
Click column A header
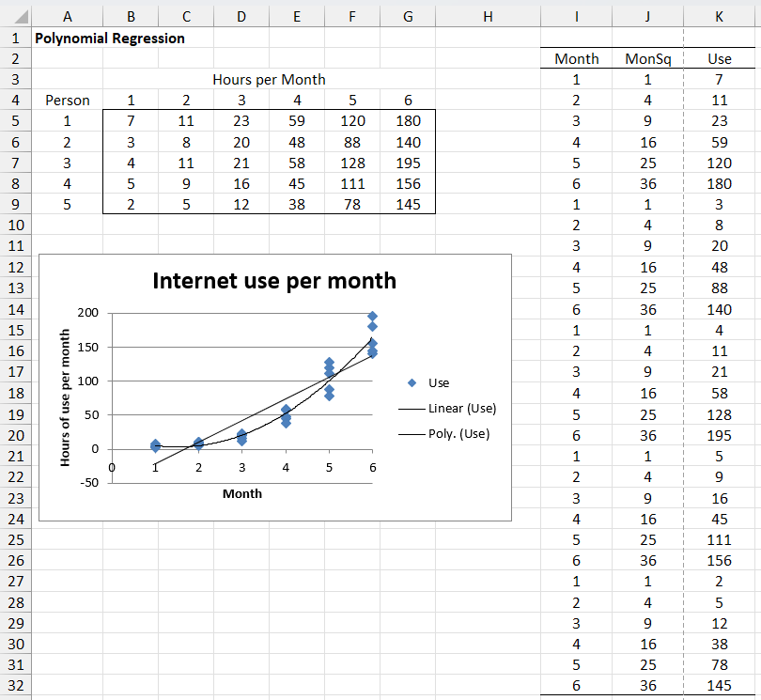(68, 16)
